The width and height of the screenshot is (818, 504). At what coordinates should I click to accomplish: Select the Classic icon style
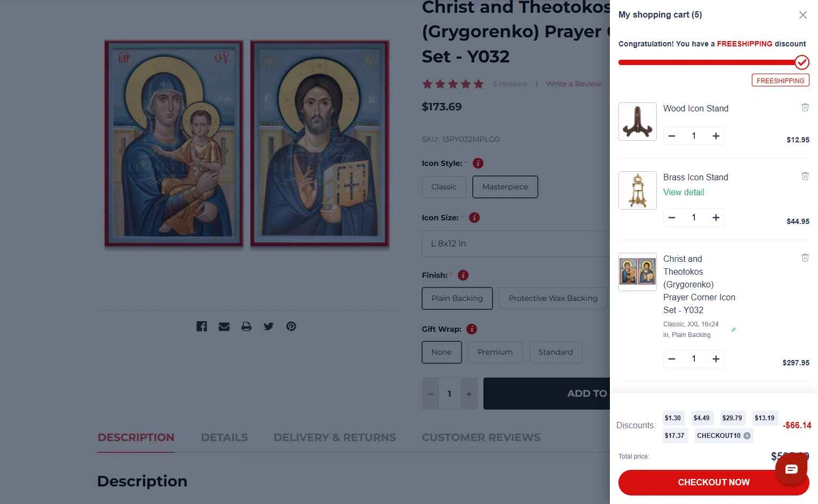pyautogui.click(x=444, y=187)
